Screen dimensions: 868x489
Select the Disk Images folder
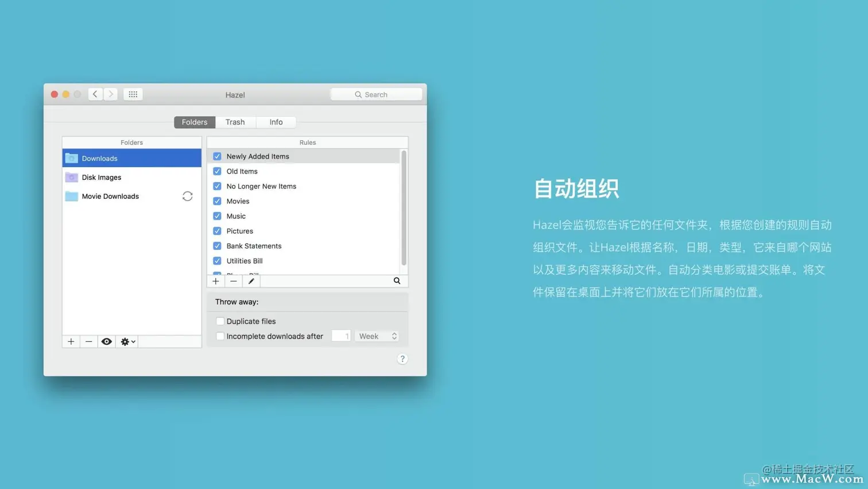pyautogui.click(x=131, y=177)
